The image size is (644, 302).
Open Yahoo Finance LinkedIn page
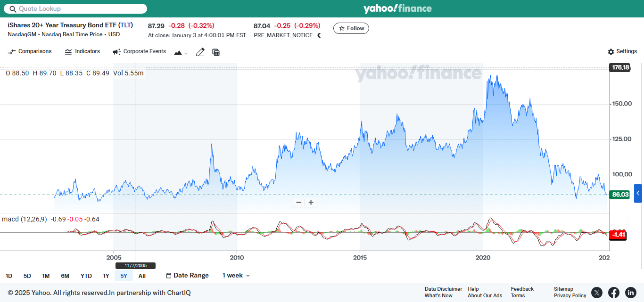pos(631,293)
